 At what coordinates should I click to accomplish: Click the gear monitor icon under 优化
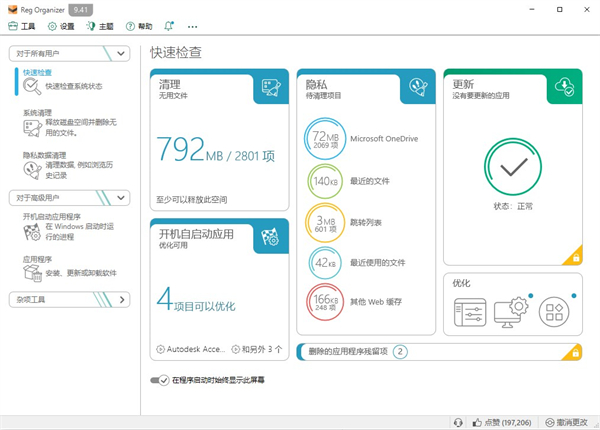coord(514,311)
